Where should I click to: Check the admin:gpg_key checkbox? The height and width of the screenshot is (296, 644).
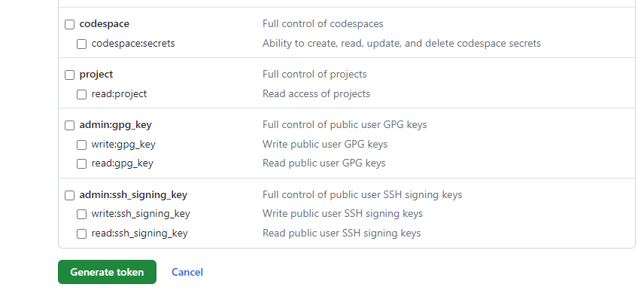[70, 125]
